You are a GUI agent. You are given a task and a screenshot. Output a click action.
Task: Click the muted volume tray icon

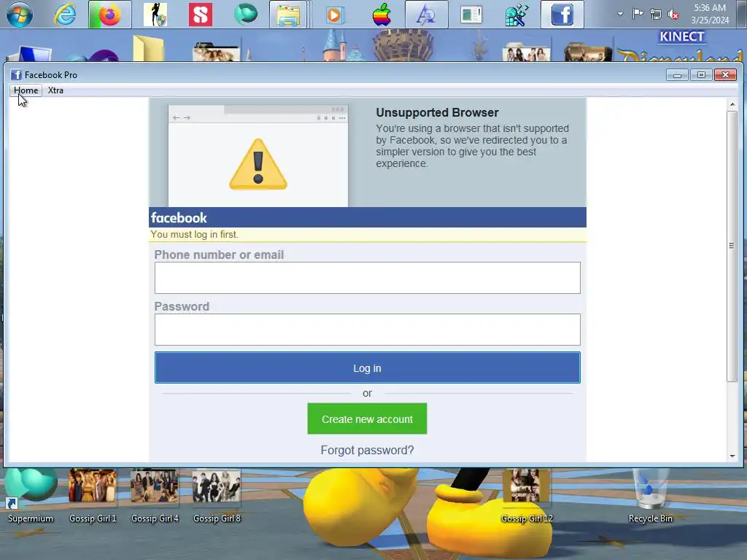click(673, 15)
